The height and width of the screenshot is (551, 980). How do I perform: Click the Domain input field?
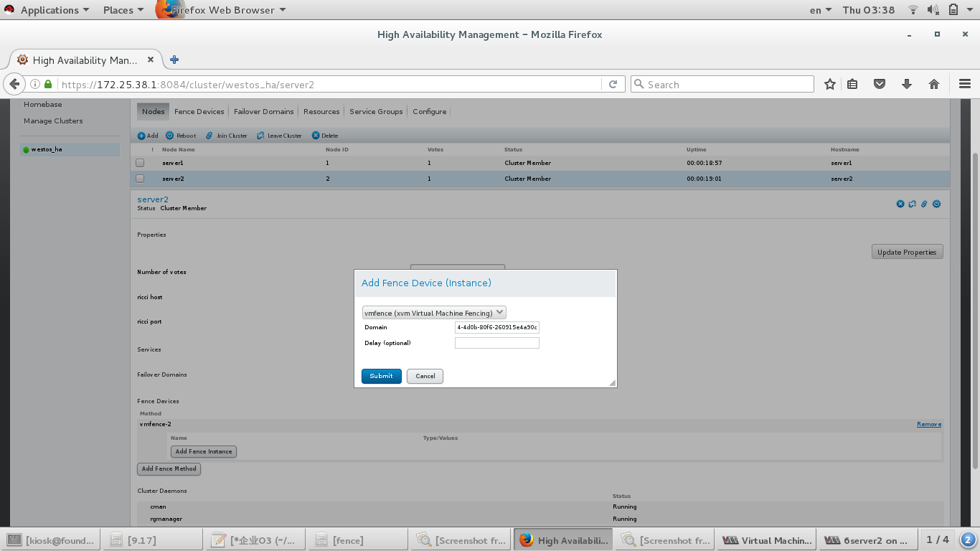pos(496,327)
